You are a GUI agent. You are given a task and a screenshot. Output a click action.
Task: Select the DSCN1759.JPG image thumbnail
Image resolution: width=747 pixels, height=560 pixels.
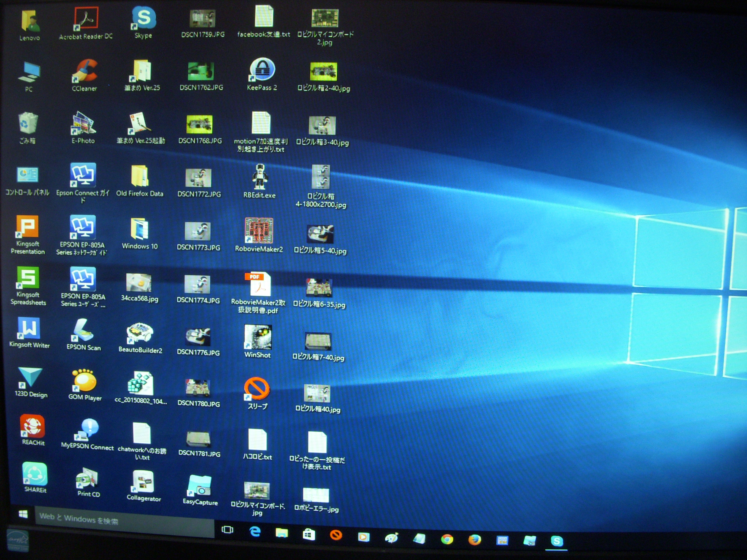[x=202, y=18]
